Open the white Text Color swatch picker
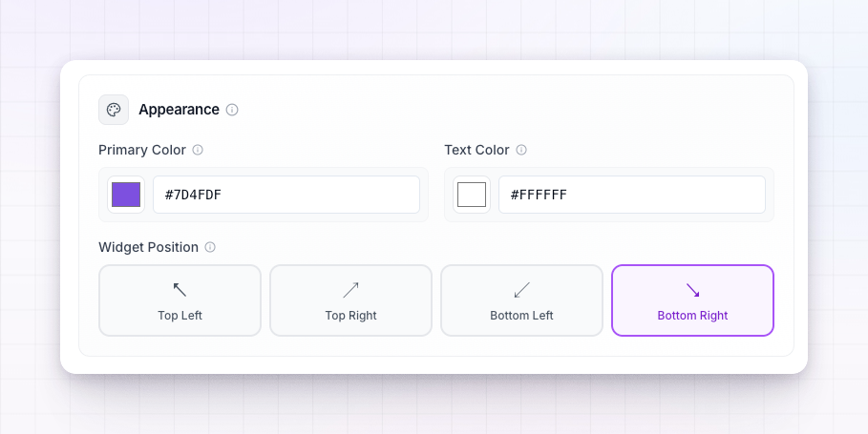868x434 pixels. click(472, 195)
